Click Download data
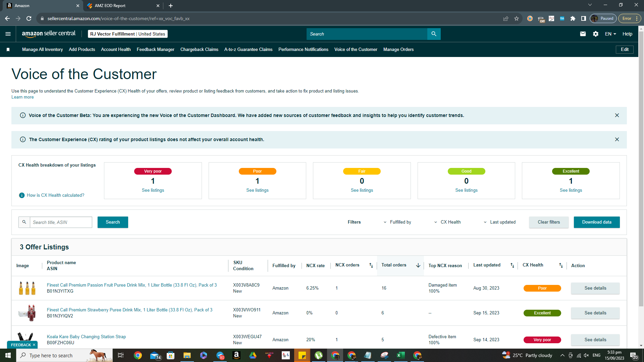 pyautogui.click(x=597, y=222)
